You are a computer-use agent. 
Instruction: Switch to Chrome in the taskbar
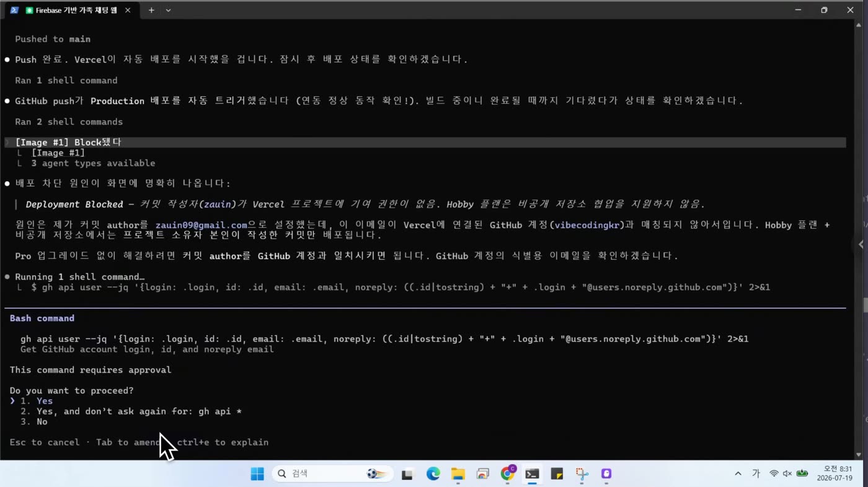(x=508, y=474)
